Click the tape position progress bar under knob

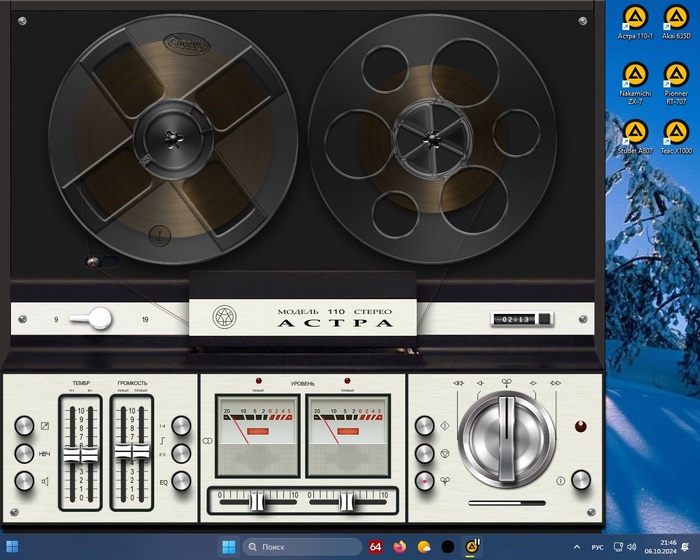coord(507,503)
